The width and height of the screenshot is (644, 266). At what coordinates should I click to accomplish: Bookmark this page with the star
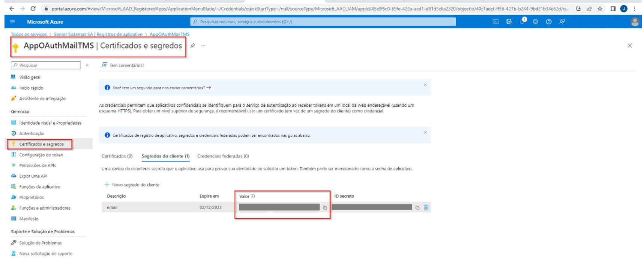pos(600,9)
